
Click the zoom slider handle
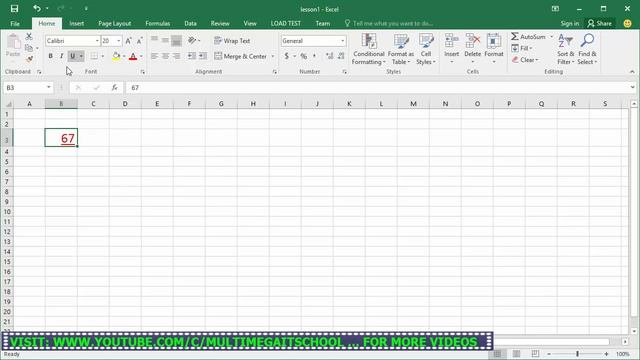click(x=577, y=354)
